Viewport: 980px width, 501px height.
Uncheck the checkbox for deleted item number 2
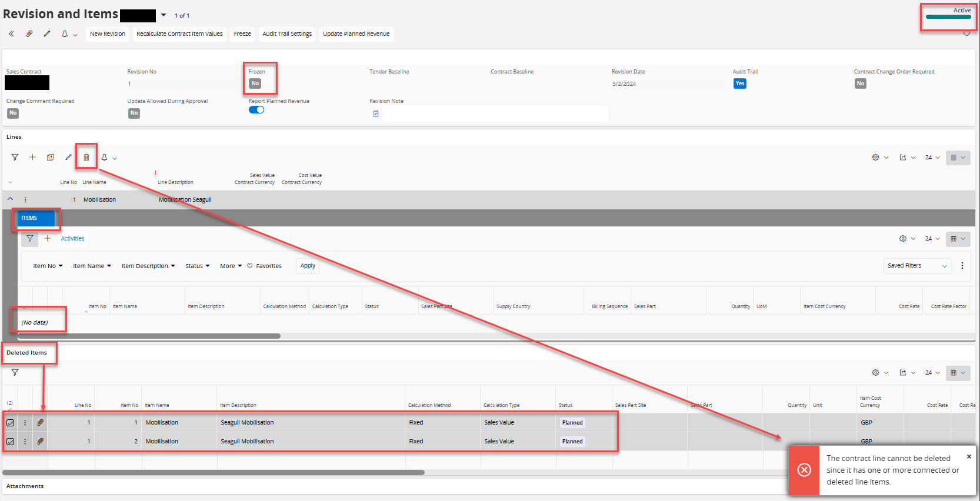(x=11, y=442)
